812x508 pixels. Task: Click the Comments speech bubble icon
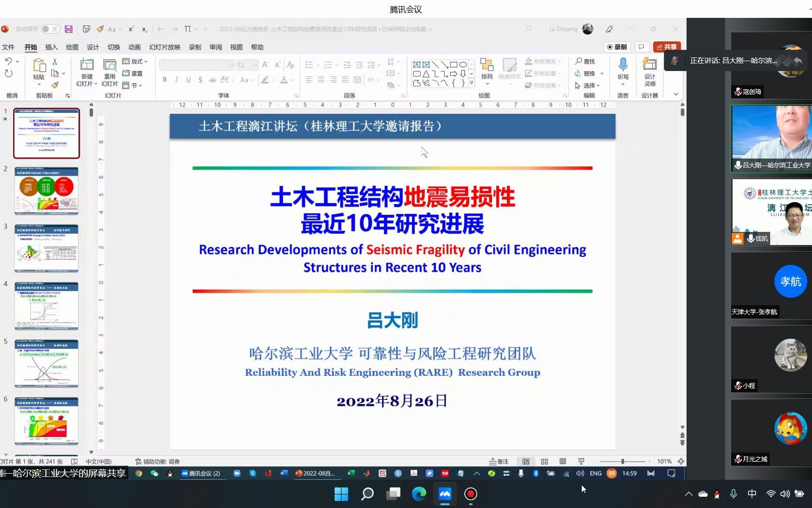[x=641, y=47]
